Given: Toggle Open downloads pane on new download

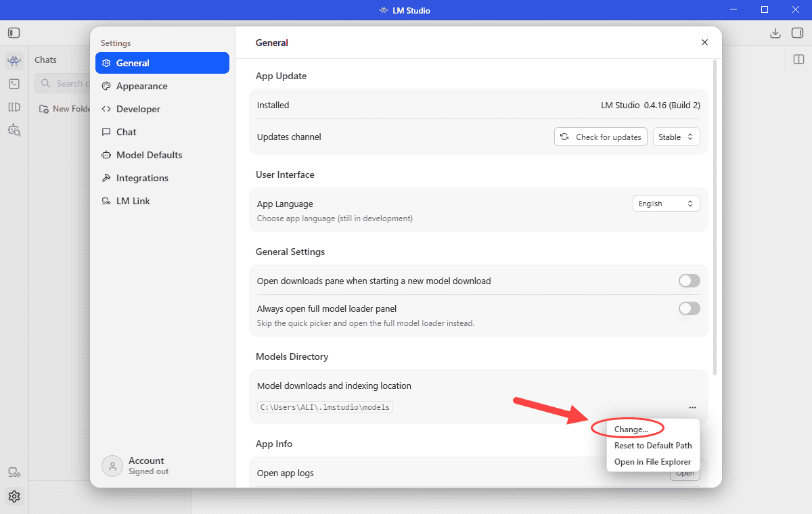Looking at the screenshot, I should [x=690, y=281].
